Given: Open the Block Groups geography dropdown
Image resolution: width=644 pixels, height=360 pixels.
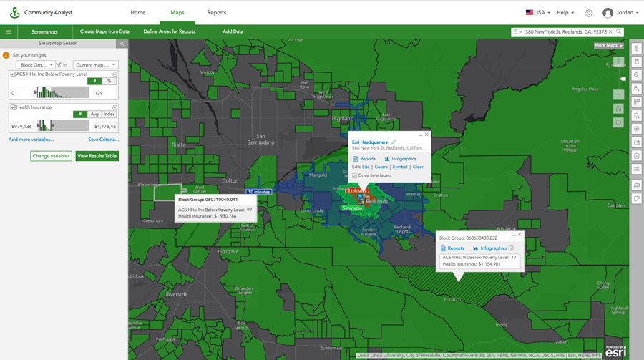Looking at the screenshot, I should coord(35,65).
